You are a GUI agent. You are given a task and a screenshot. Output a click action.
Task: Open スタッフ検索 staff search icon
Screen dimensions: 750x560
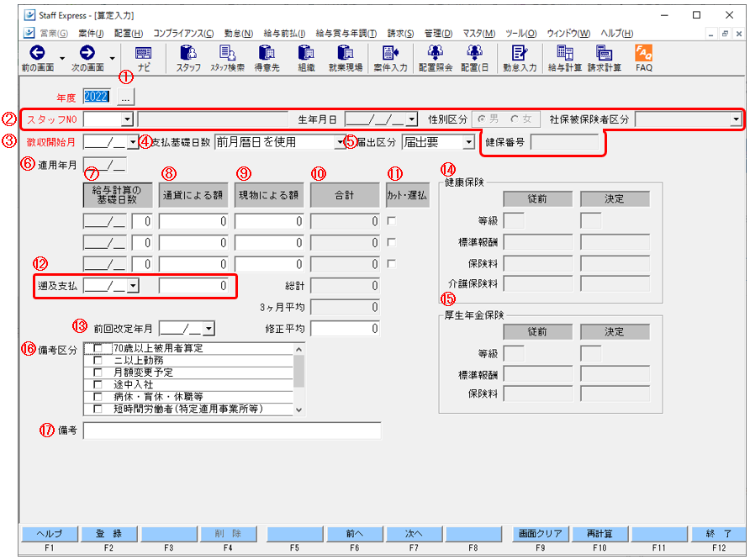(x=228, y=58)
